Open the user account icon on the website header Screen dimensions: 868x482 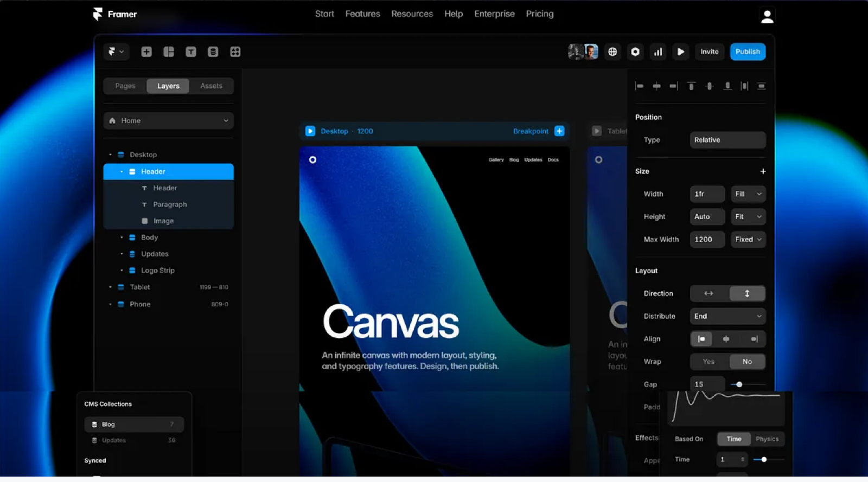[x=767, y=16]
